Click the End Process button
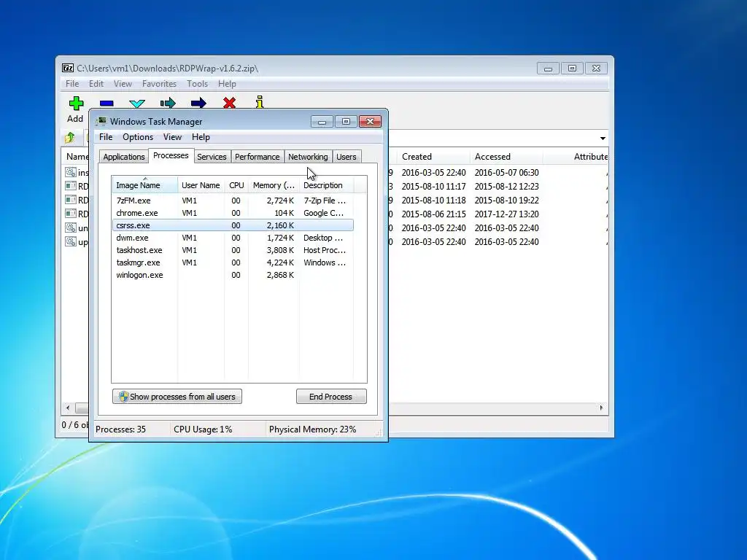This screenshot has width=747, height=560. [x=331, y=397]
